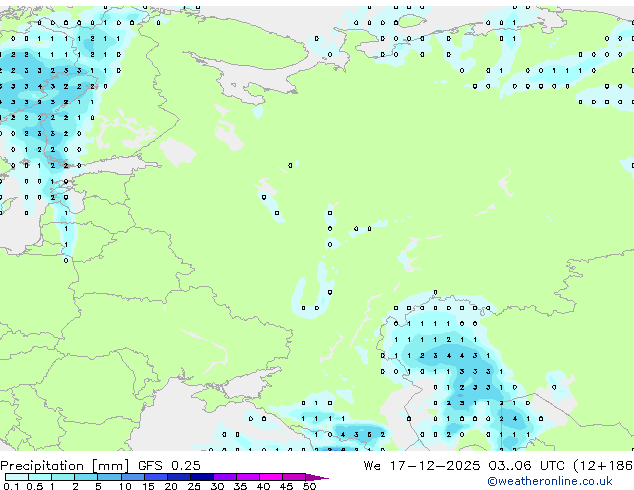Click the 30–35 mm purple legend swatch
Image resolution: width=634 pixels, height=490 pixels.
pyautogui.click(x=225, y=477)
